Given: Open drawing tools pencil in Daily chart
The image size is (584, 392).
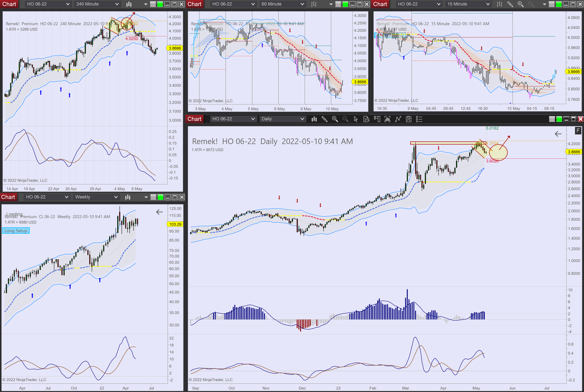Looking at the screenshot, I should [x=324, y=119].
